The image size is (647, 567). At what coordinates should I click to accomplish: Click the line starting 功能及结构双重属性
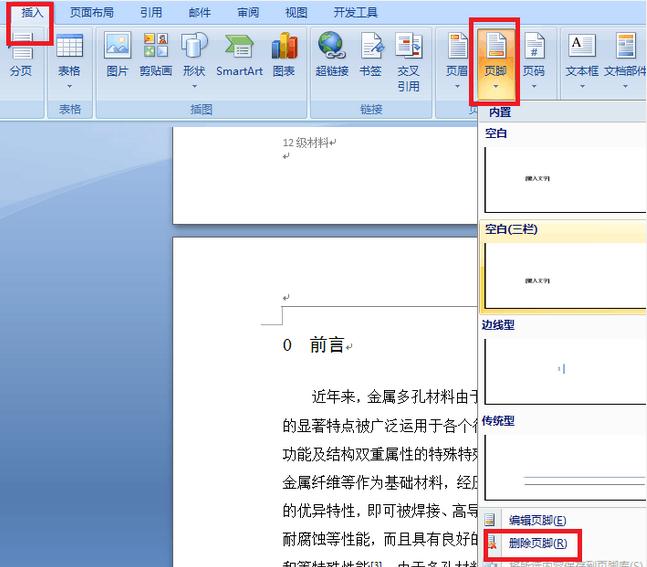click(380, 454)
